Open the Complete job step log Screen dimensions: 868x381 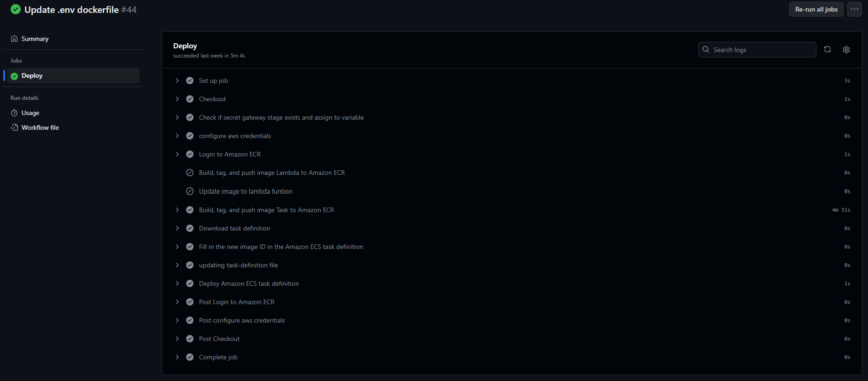(218, 357)
